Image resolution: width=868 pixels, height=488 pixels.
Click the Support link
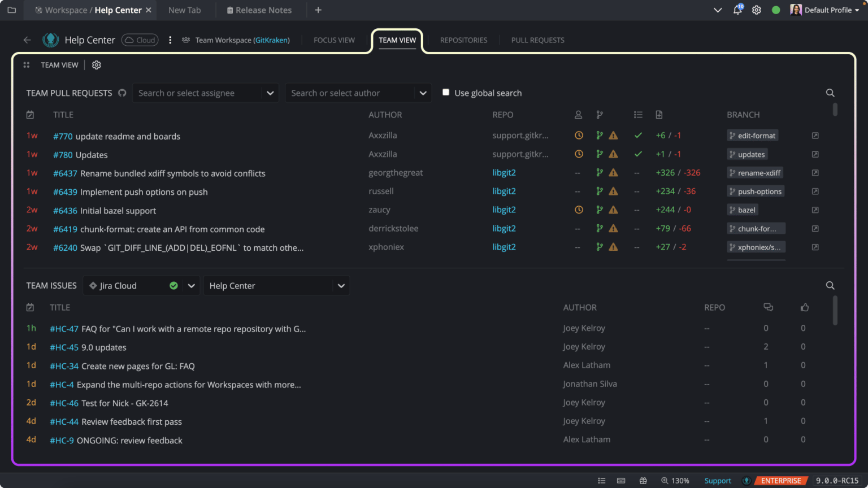[x=718, y=481]
